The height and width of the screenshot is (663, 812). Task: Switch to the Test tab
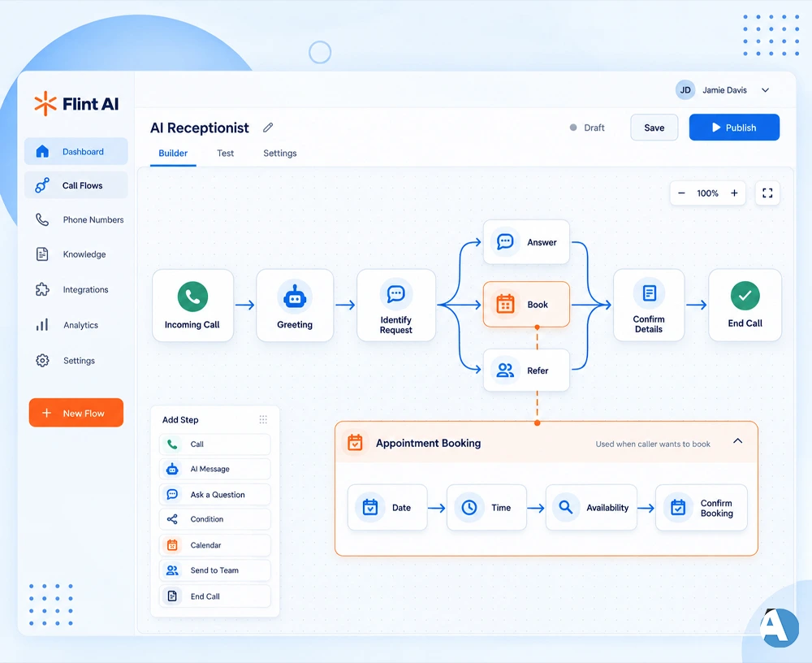pos(225,153)
